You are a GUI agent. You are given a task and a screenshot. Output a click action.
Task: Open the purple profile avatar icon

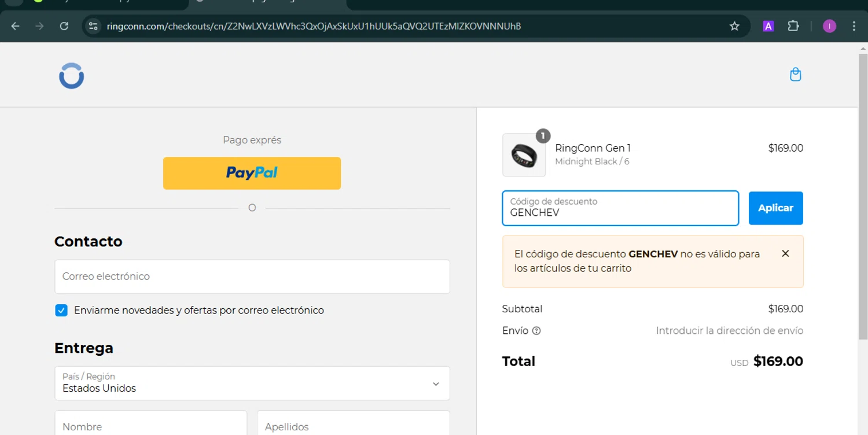tap(829, 26)
